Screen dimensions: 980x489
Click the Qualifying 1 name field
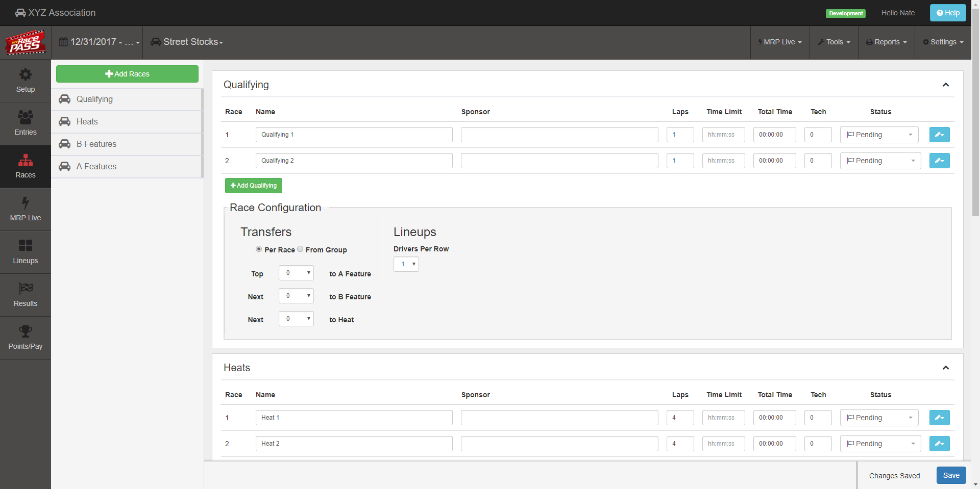[x=354, y=135]
